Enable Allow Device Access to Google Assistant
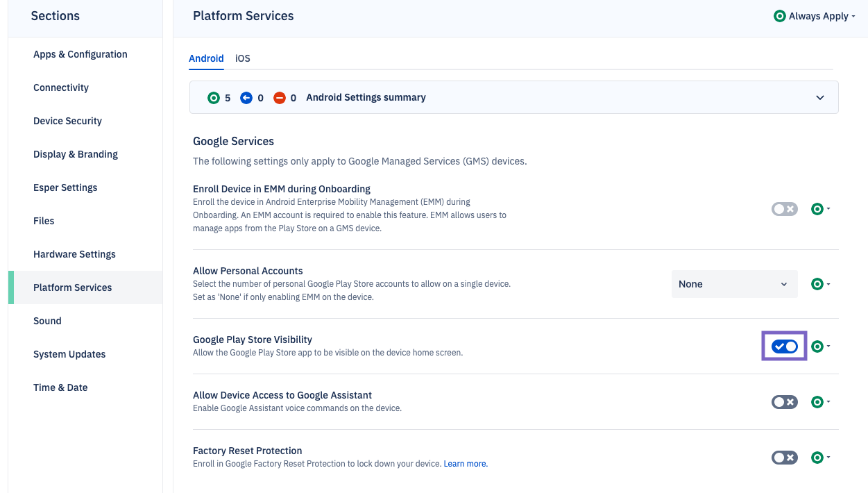This screenshot has height=493, width=868. 784,401
